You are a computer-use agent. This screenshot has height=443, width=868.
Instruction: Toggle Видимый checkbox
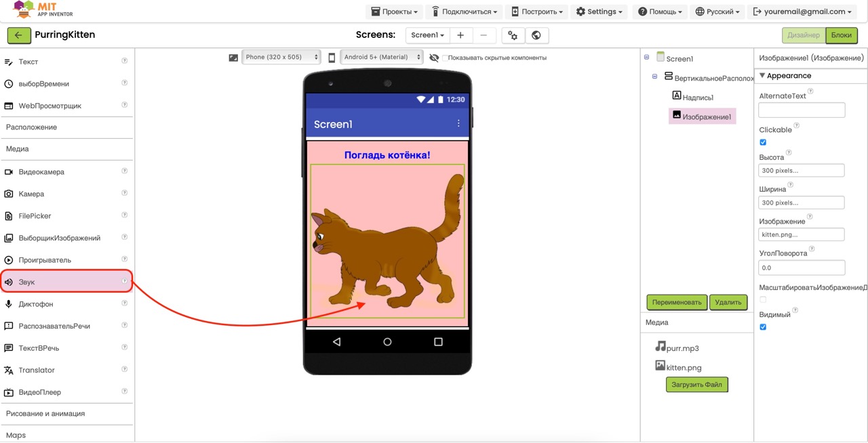(763, 327)
